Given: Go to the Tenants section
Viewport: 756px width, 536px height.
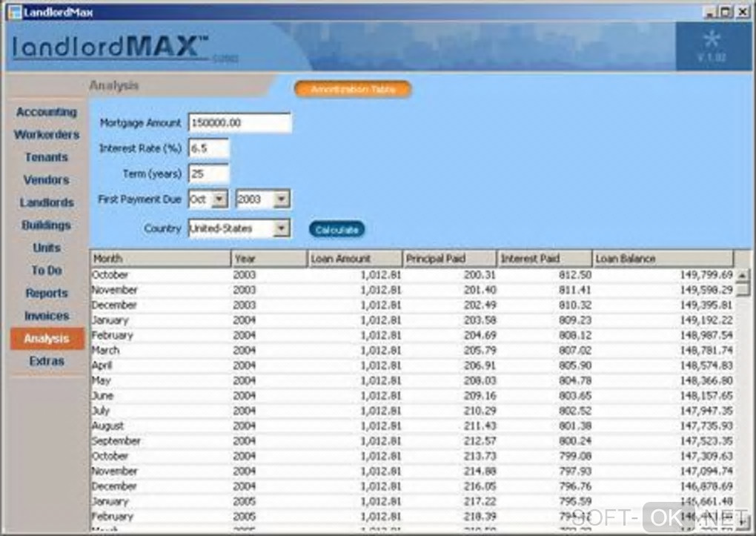Looking at the screenshot, I should point(46,157).
